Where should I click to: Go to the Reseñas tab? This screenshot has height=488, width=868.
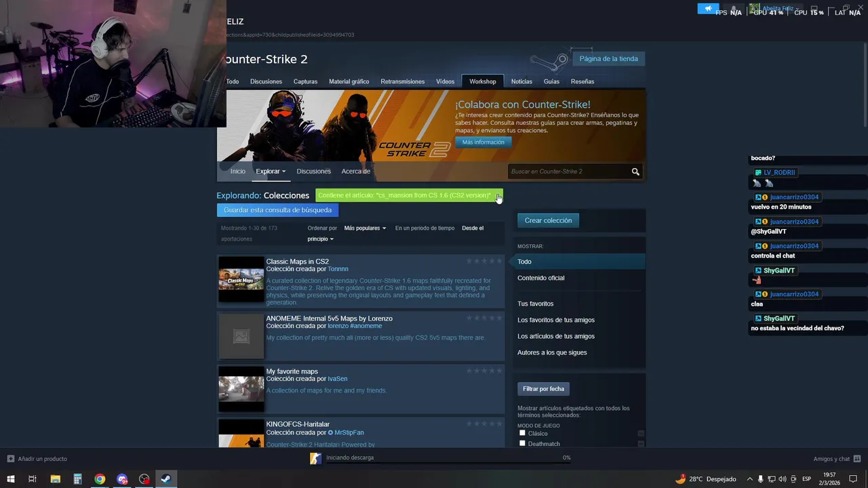click(x=582, y=81)
